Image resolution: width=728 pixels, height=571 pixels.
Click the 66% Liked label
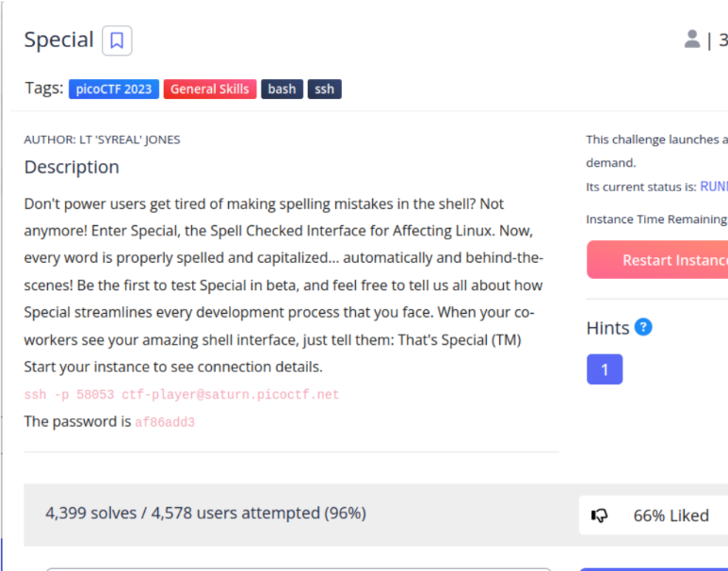coord(671,515)
